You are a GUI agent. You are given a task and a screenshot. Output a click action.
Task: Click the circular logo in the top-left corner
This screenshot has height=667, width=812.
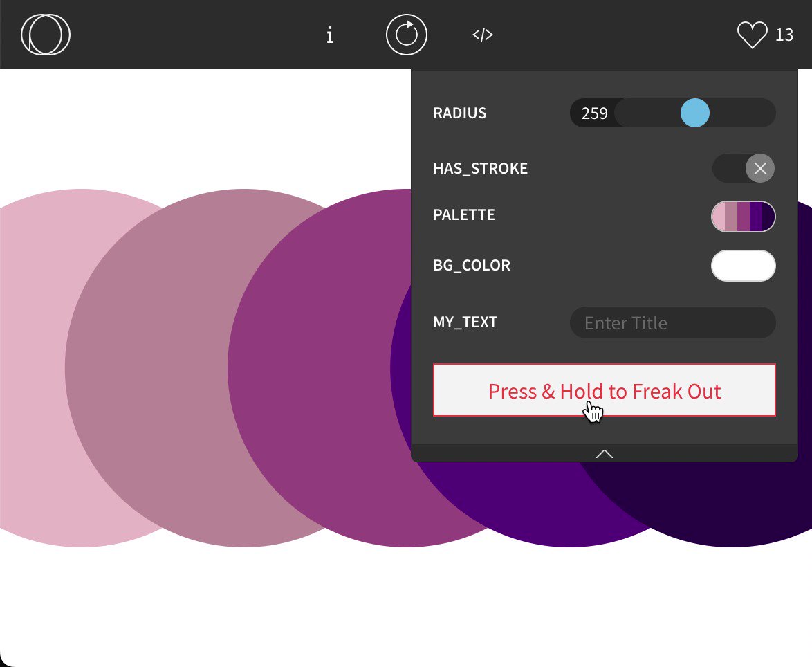(45, 34)
